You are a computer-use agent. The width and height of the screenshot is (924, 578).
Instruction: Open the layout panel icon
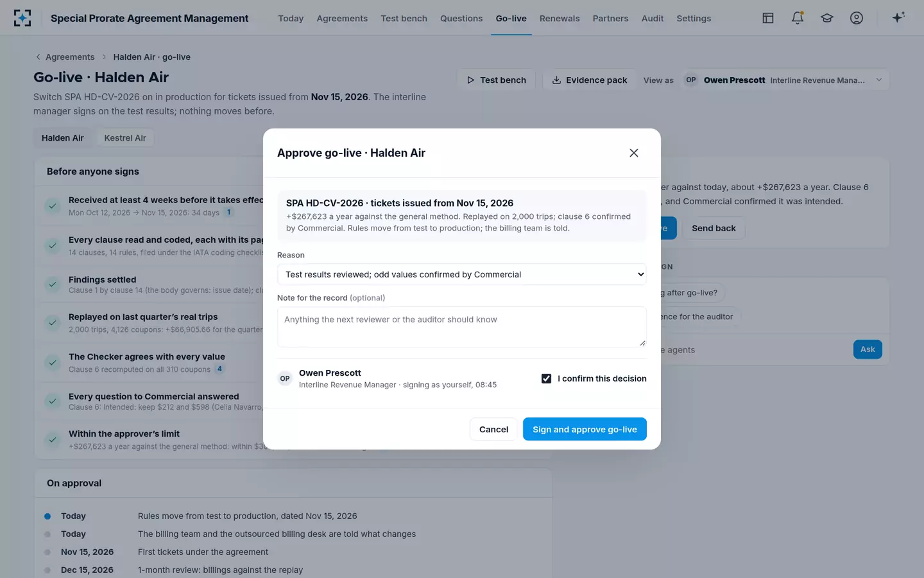tap(768, 18)
